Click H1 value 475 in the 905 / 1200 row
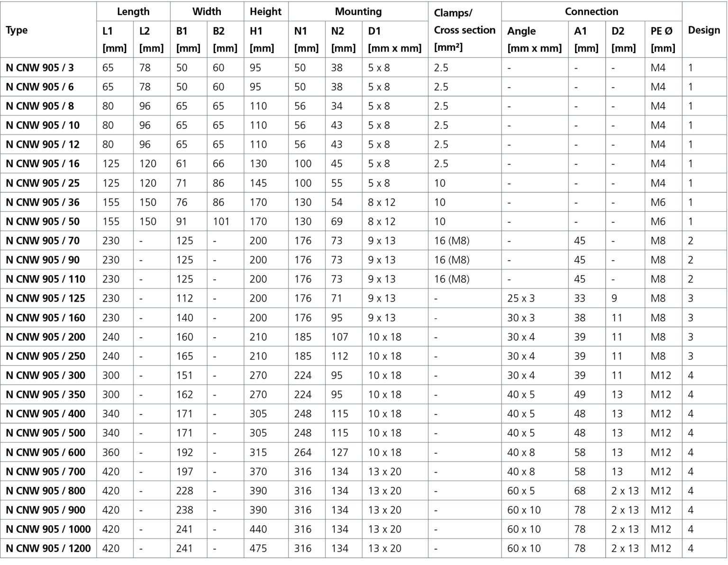The image size is (728, 565). [258, 548]
